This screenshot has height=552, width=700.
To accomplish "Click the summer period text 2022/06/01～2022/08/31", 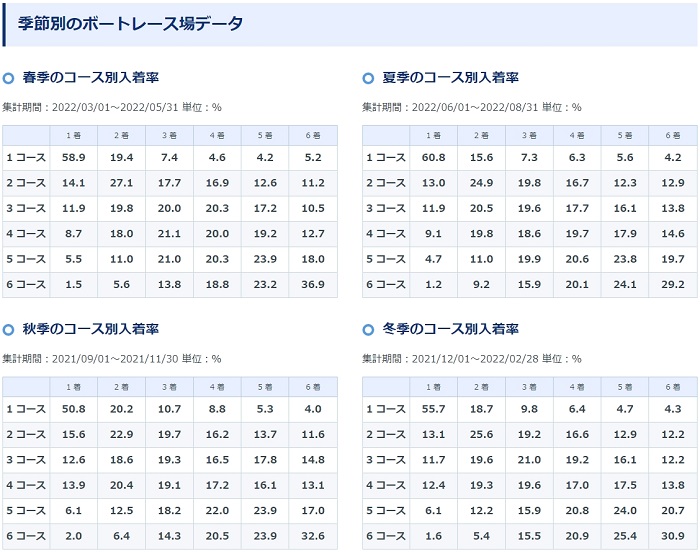I will click(482, 107).
